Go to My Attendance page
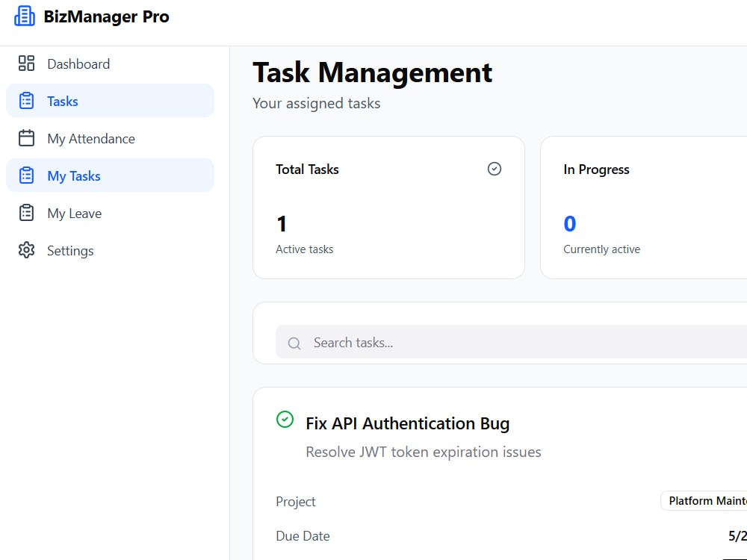Screen dimensions: 747x560 click(x=110, y=138)
